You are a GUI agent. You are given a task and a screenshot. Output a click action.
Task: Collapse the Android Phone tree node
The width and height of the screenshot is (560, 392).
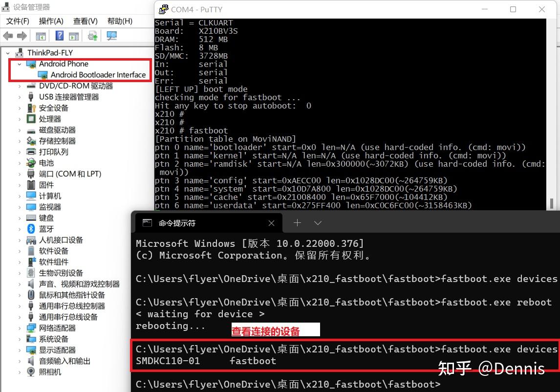(x=19, y=64)
